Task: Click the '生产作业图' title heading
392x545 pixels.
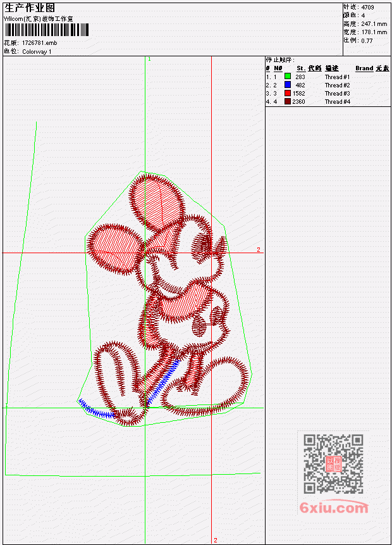Action: [30, 8]
